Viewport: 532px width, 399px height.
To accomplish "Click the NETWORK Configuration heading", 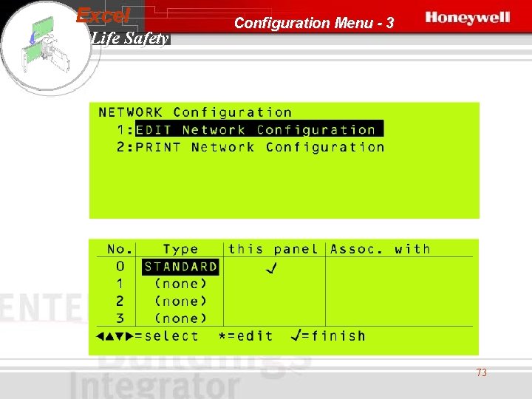I will (195, 112).
